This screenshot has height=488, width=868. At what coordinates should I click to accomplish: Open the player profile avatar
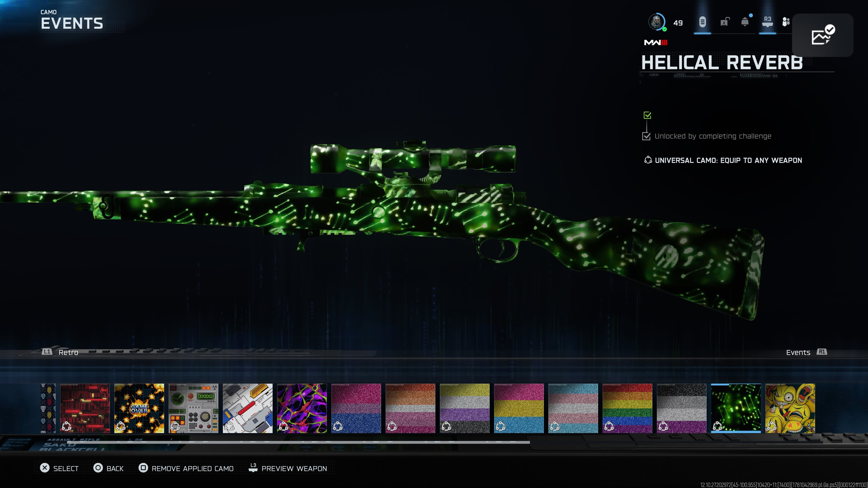pos(656,22)
